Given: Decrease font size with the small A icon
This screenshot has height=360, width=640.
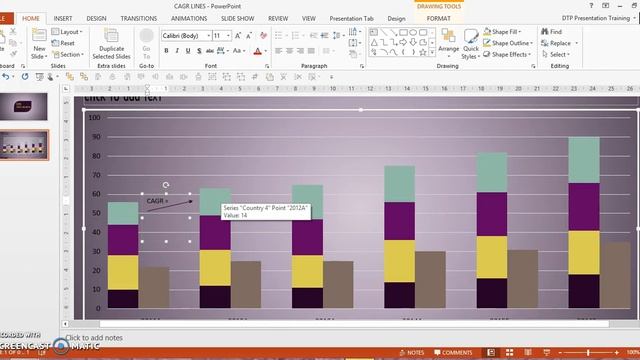Looking at the screenshot, I should coord(249,36).
